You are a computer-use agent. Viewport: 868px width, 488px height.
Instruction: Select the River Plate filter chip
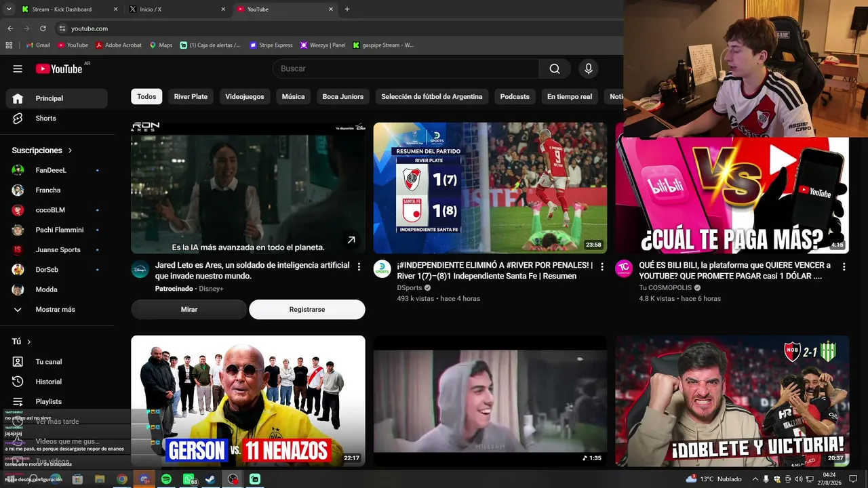pyautogui.click(x=191, y=97)
